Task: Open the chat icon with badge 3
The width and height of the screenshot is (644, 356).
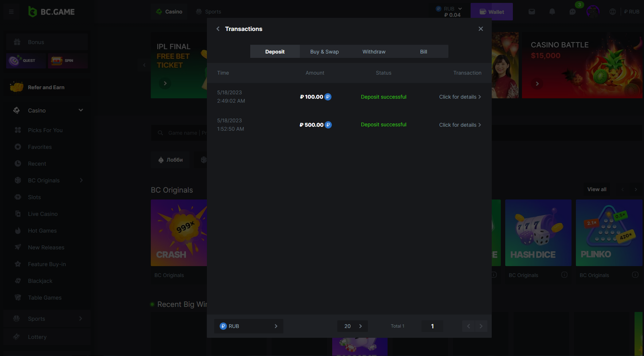Action: click(573, 12)
